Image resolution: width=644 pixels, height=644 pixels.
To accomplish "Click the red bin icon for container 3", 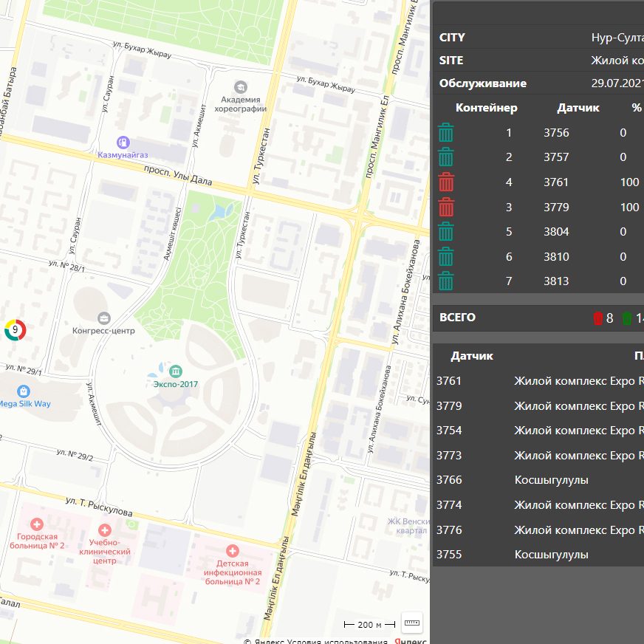I will point(446,207).
